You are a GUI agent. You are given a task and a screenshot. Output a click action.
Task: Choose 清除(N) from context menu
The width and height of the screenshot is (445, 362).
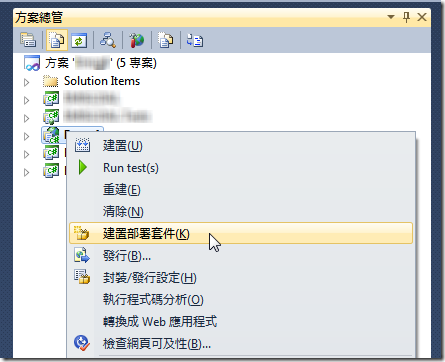[x=241, y=212]
